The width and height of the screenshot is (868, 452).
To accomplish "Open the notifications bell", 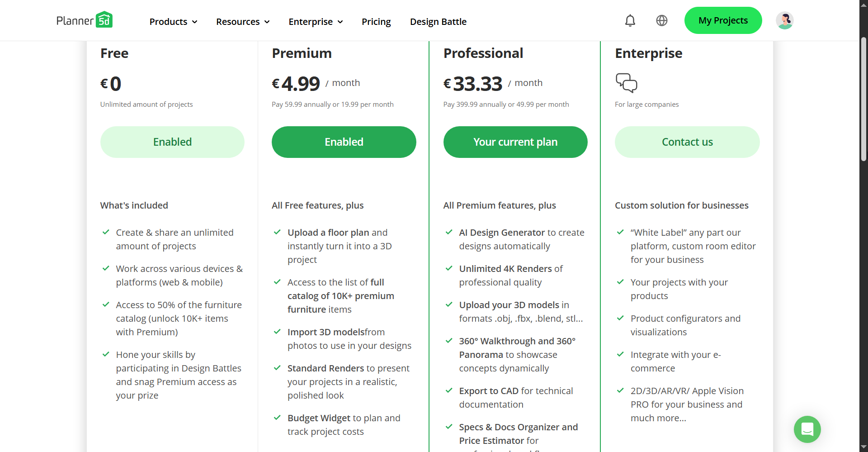I will 630,21.
